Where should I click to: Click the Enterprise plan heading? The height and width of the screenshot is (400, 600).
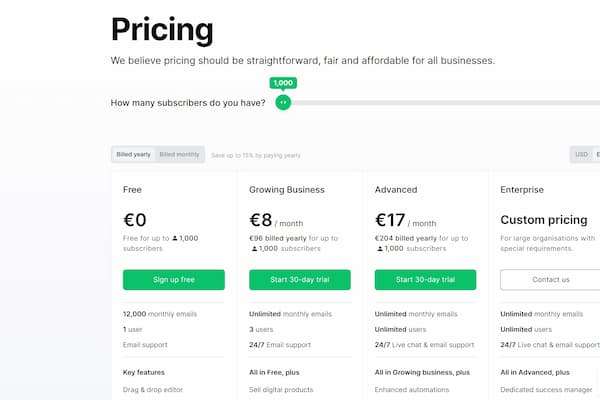522,189
